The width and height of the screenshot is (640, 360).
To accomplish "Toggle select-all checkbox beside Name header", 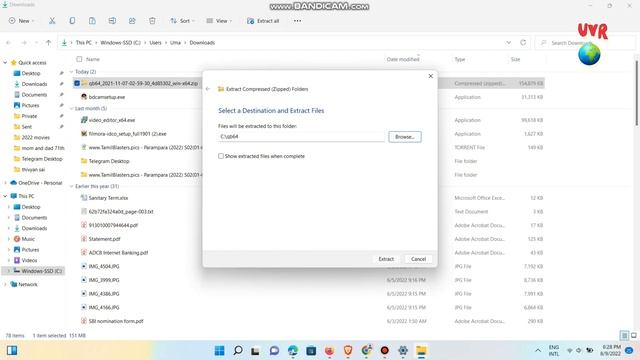I will tap(79, 59).
